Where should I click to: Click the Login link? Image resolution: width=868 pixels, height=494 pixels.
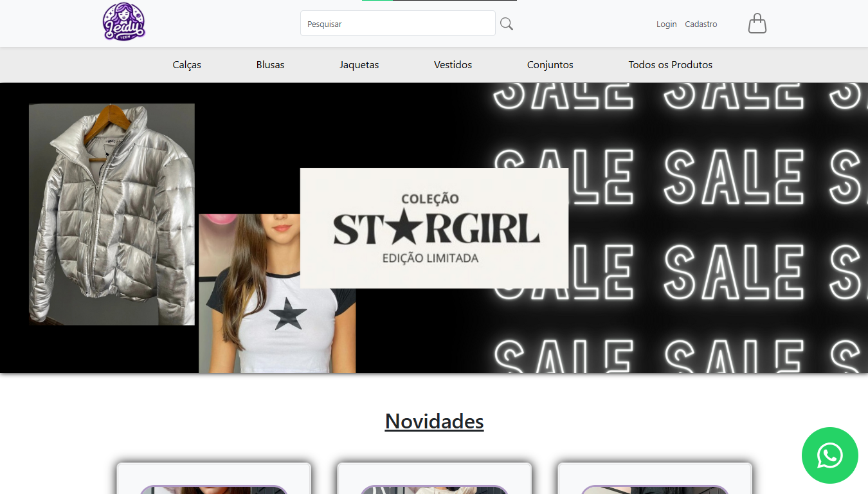point(666,24)
